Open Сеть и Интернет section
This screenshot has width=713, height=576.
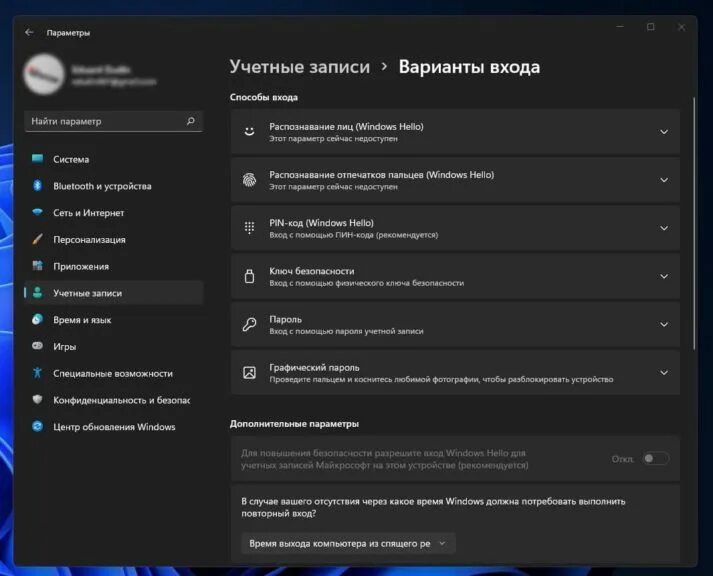(x=114, y=213)
